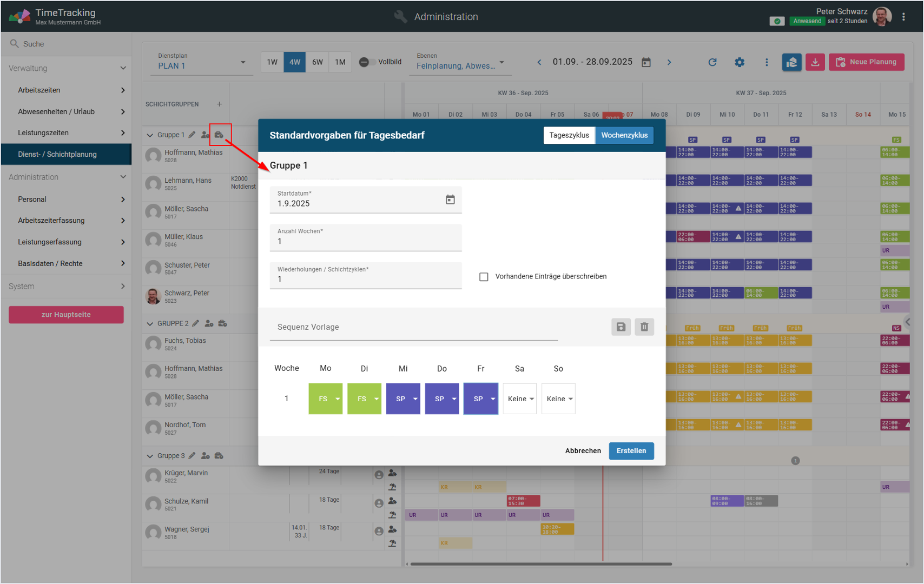The height and width of the screenshot is (584, 924).
Task: Click the save sequence template icon
Action: tap(621, 327)
